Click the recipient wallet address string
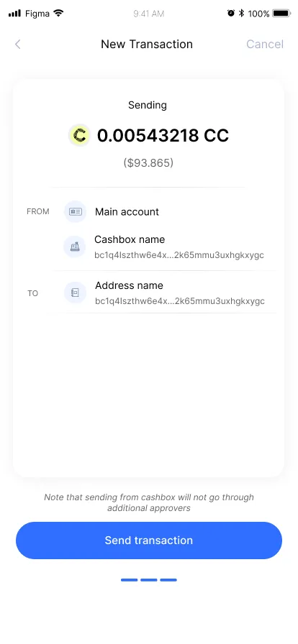This screenshot has height=644, width=298. (x=180, y=301)
